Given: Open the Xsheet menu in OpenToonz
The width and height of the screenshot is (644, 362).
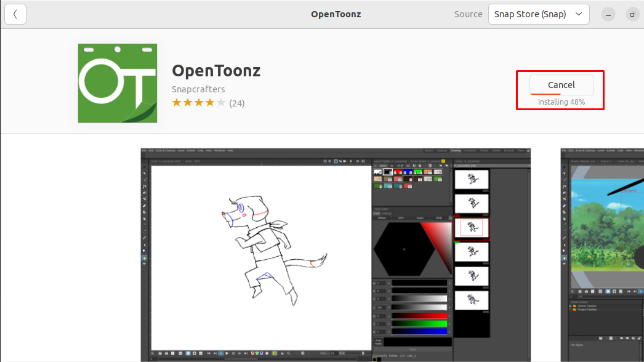Looking at the screenshot, I should pos(192,151).
